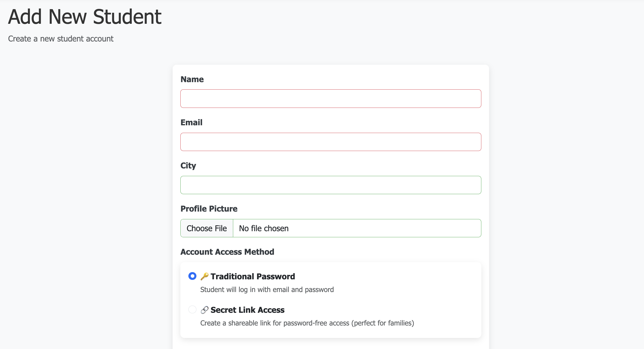The width and height of the screenshot is (644, 349).
Task: Click the Email field label
Action: pos(191,123)
